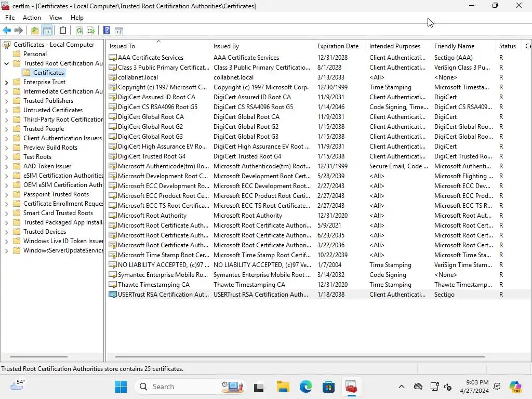Viewport: 532px width, 399px height.
Task: Open Help via blue question icon
Action: tap(107, 31)
